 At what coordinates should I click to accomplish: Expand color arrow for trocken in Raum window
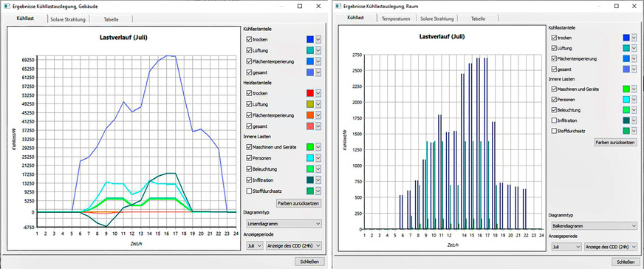634,38
